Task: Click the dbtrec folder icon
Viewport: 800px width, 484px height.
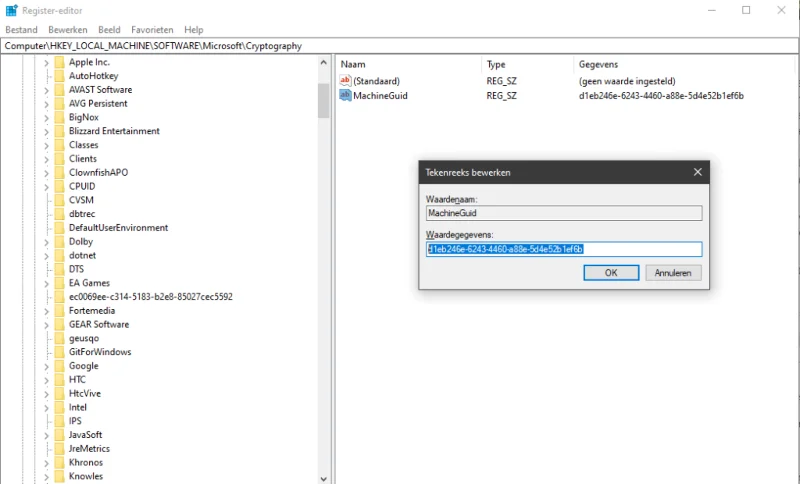Action: click(x=60, y=214)
